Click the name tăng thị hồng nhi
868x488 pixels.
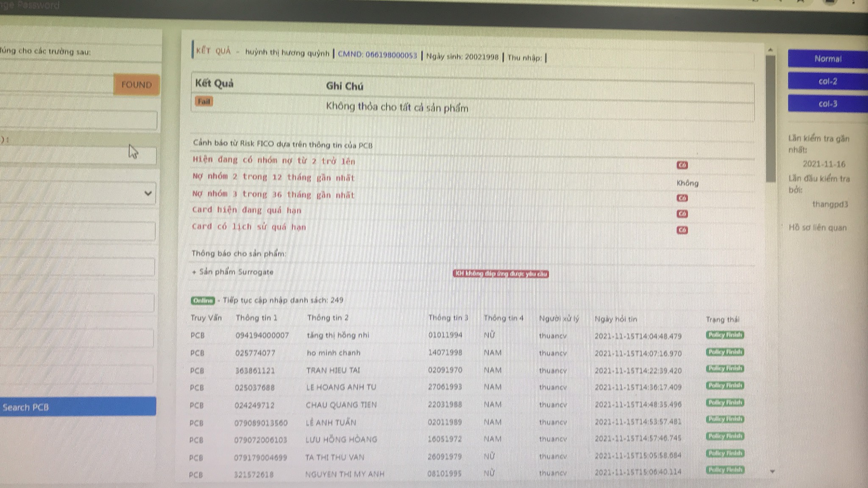point(338,335)
